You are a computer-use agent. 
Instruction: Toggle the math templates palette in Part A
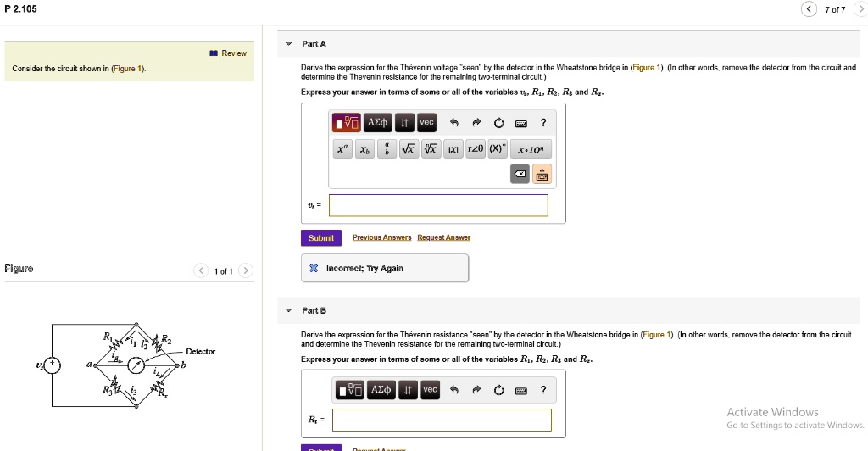(x=348, y=123)
